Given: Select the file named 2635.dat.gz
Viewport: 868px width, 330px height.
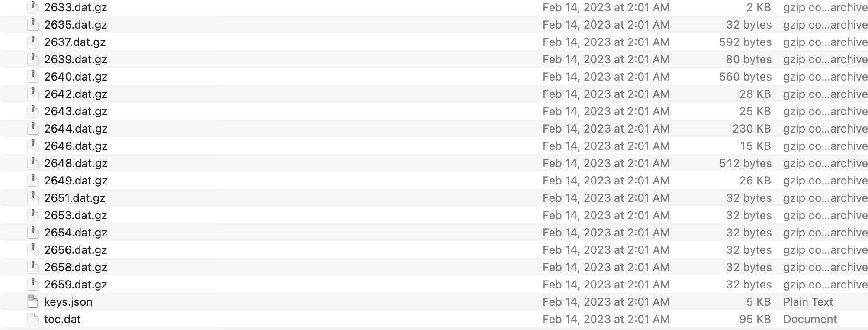Looking at the screenshot, I should pos(76,25).
